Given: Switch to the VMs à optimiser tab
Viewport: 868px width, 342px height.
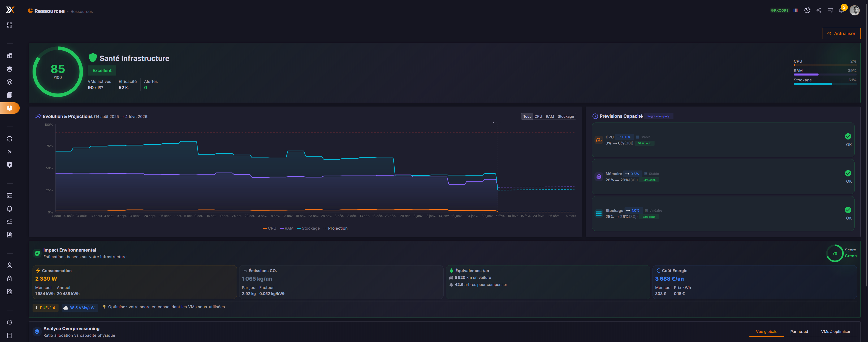Looking at the screenshot, I should pyautogui.click(x=835, y=332).
